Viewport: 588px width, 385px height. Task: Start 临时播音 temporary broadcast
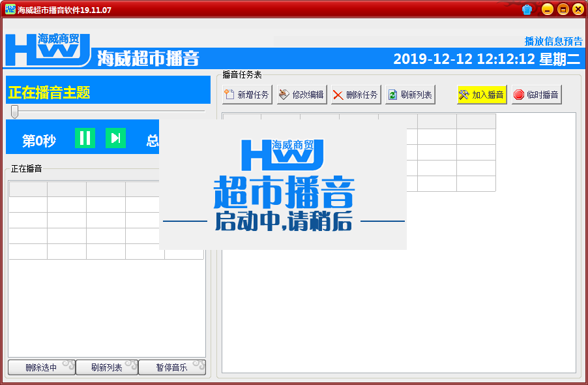pyautogui.click(x=537, y=95)
